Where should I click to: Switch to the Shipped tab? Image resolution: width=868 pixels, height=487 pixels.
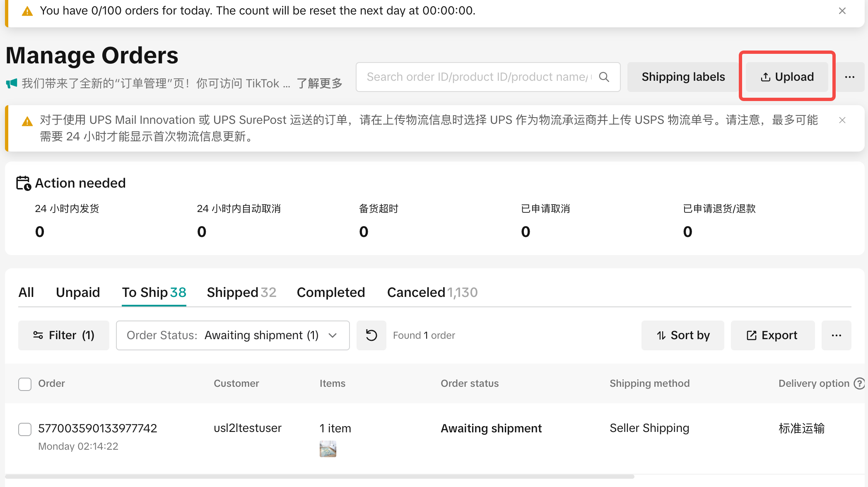click(x=241, y=292)
